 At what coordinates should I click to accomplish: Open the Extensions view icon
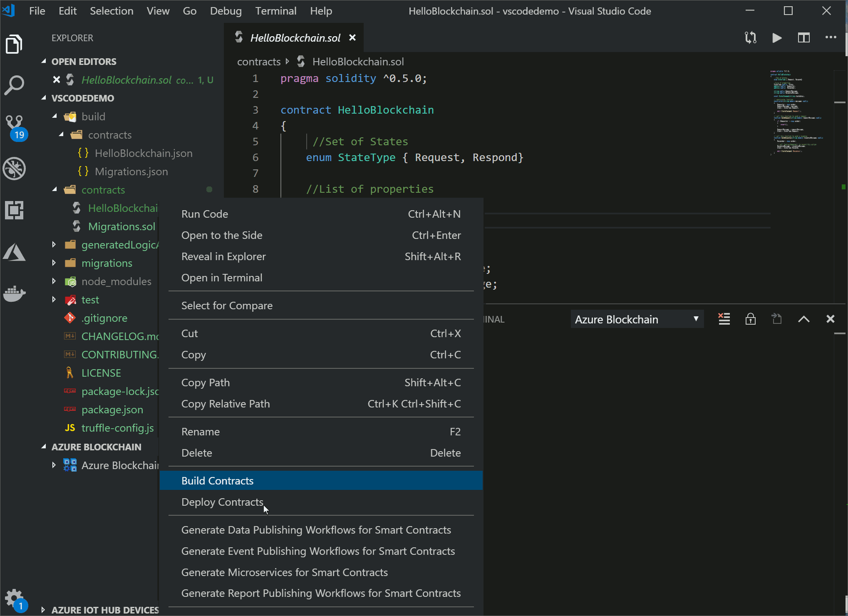point(15,210)
